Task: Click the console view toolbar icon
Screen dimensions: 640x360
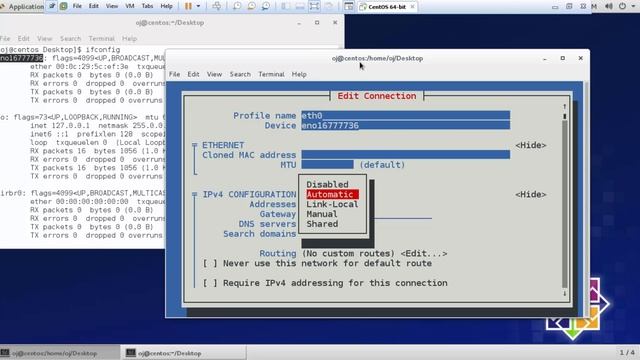Action: [349, 6]
